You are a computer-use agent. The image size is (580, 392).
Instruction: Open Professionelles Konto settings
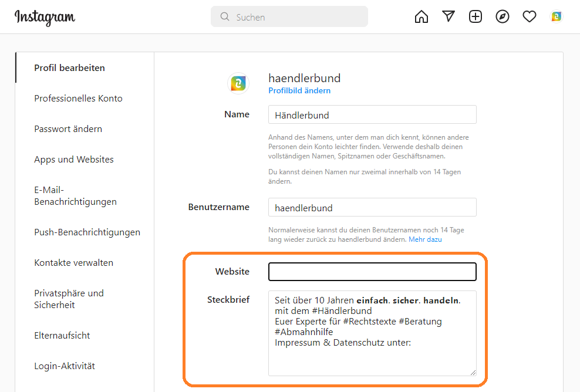[78, 99]
